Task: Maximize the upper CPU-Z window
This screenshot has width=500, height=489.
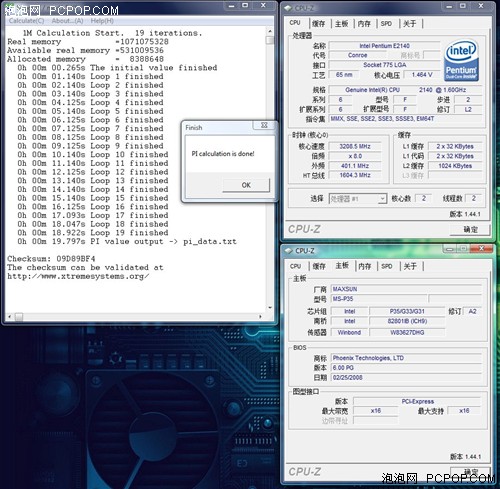Action: coord(463,6)
